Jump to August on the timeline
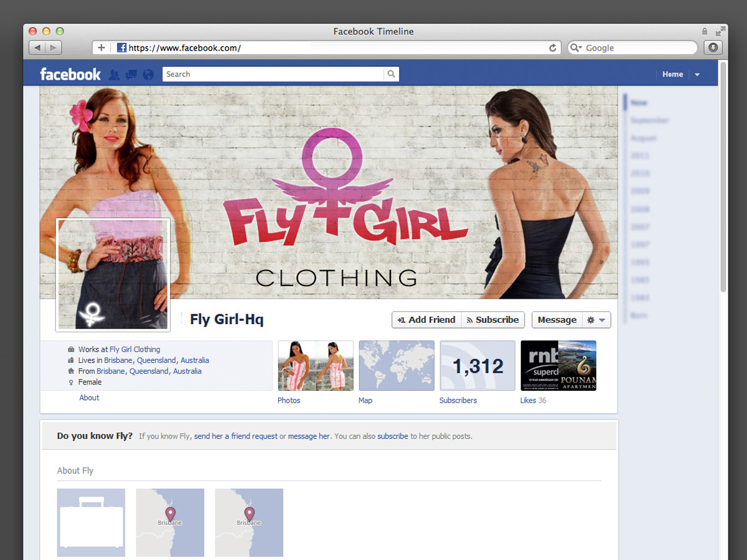 pos(643,138)
